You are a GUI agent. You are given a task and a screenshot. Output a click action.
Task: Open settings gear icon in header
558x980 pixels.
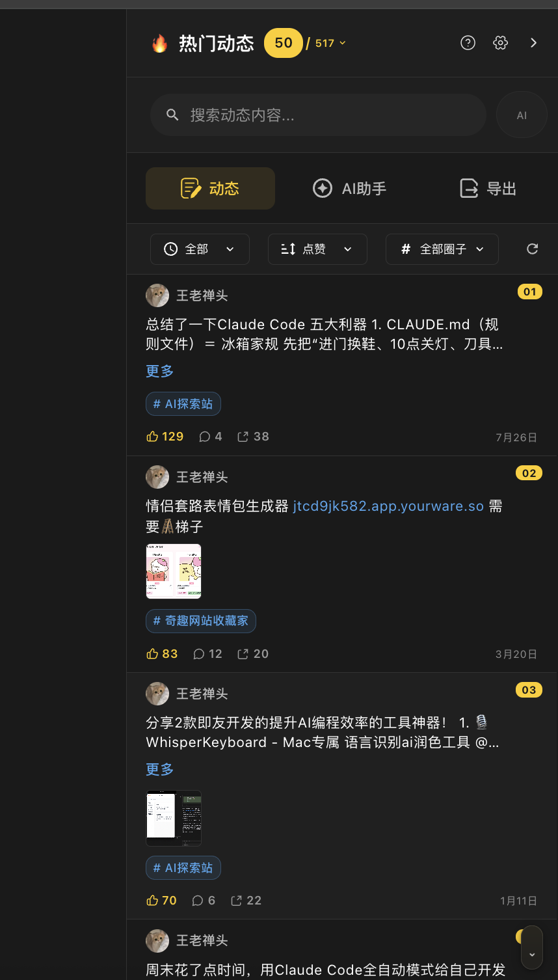(500, 43)
